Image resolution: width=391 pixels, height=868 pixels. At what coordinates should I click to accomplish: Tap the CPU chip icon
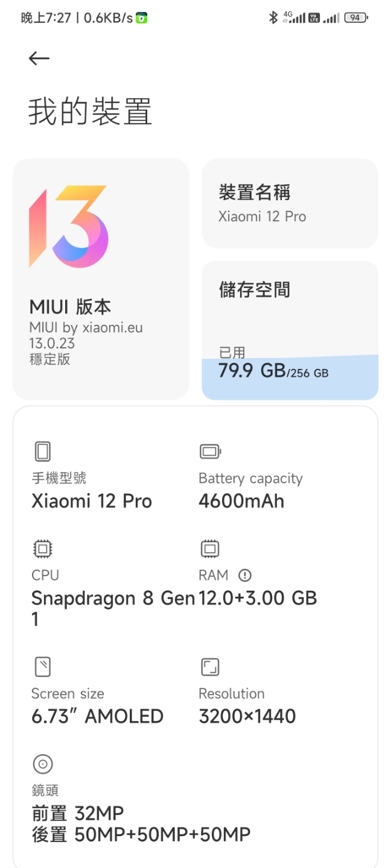[42, 549]
